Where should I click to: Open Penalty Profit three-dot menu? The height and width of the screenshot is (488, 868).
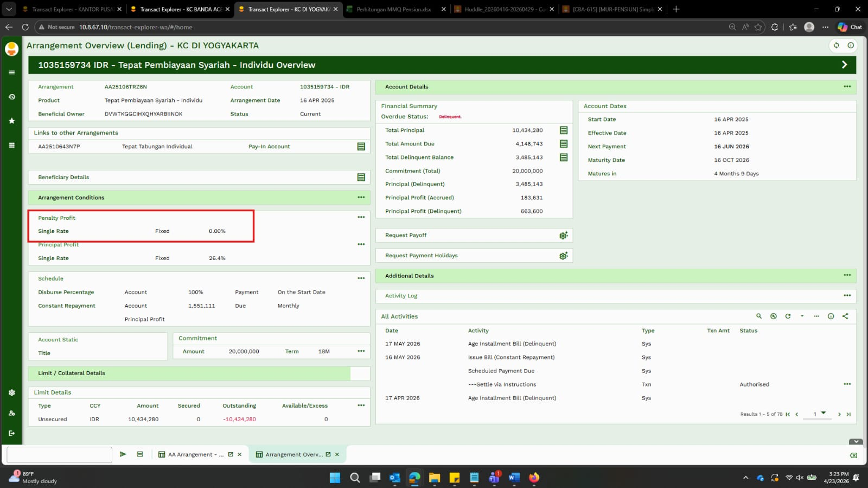pos(361,217)
